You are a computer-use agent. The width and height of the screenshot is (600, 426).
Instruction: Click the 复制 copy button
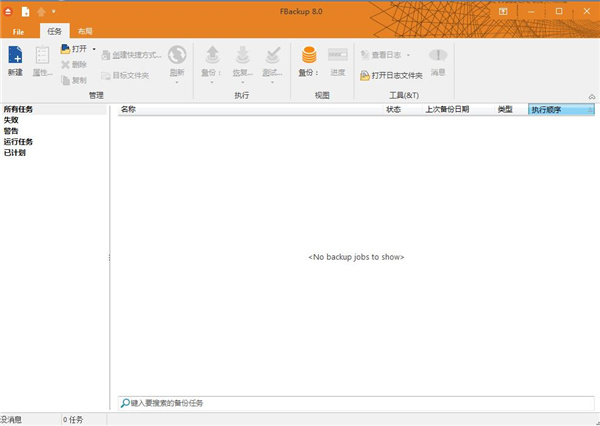pos(74,80)
